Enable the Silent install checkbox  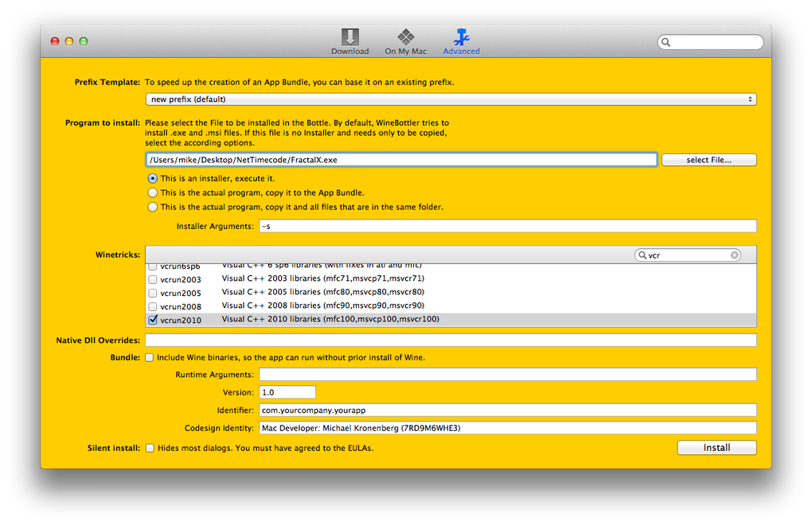[x=150, y=448]
